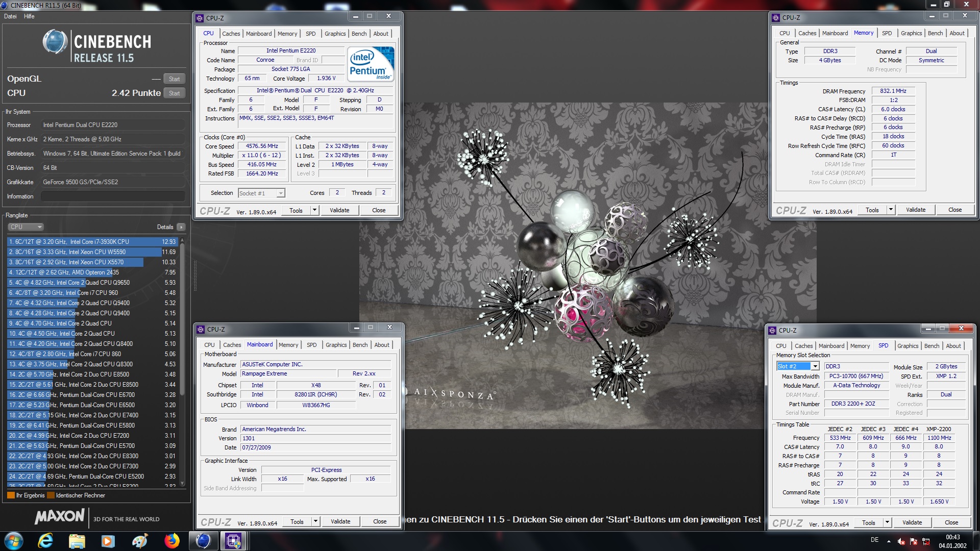This screenshot has width=980, height=551.
Task: Click the CPU-Z title icon in top-left window
Action: pos(200,18)
